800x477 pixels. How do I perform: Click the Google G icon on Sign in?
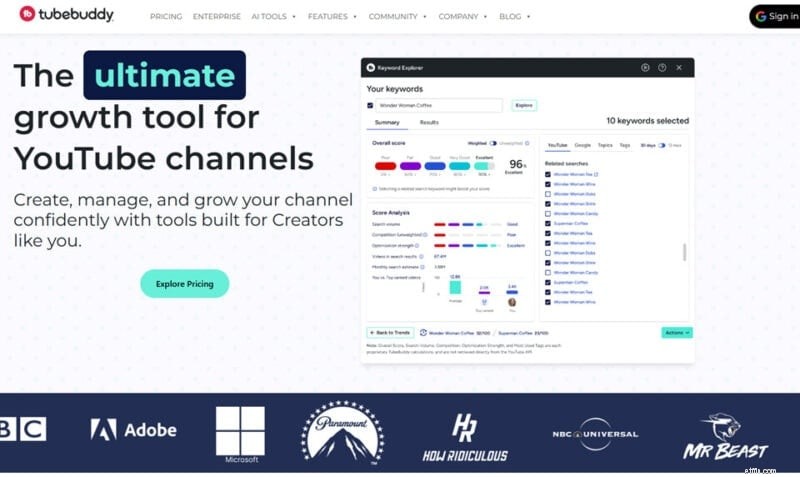pyautogui.click(x=761, y=16)
